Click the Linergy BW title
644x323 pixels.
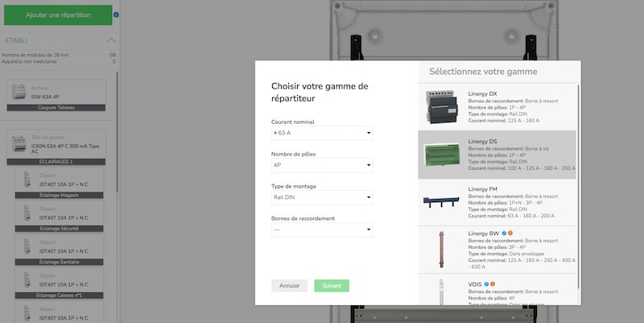coord(484,234)
